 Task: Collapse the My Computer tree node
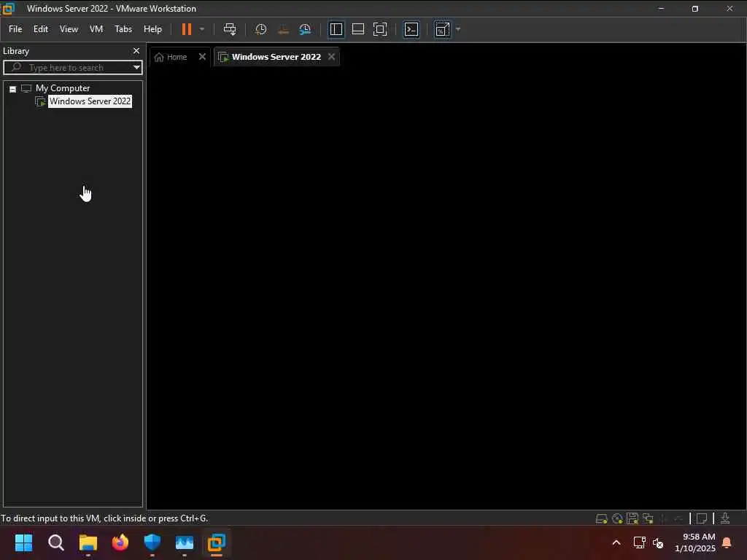[13, 88]
